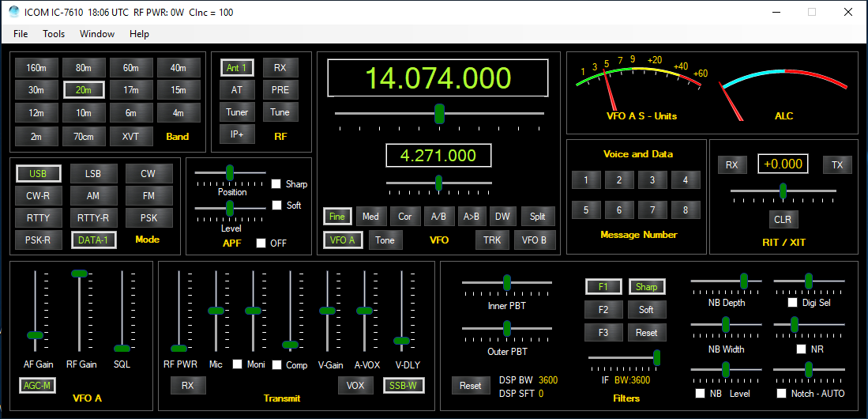Open the Tools menu
This screenshot has width=868, height=419.
tap(54, 34)
